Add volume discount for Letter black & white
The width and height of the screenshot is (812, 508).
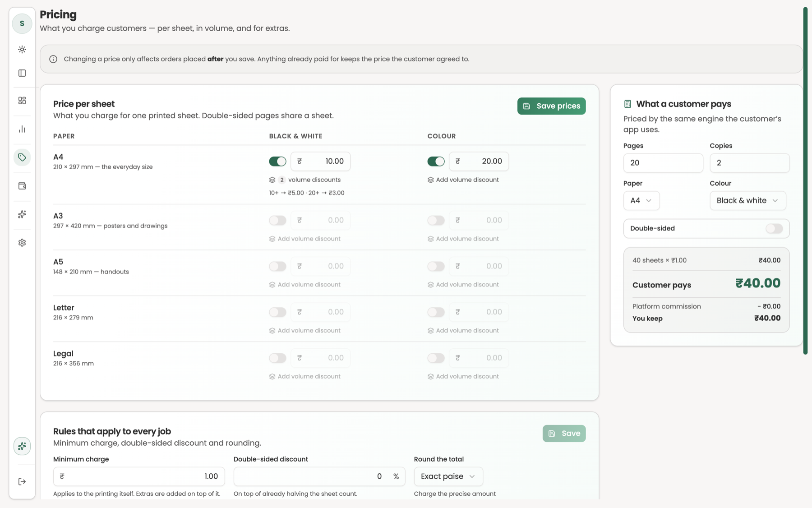click(304, 331)
